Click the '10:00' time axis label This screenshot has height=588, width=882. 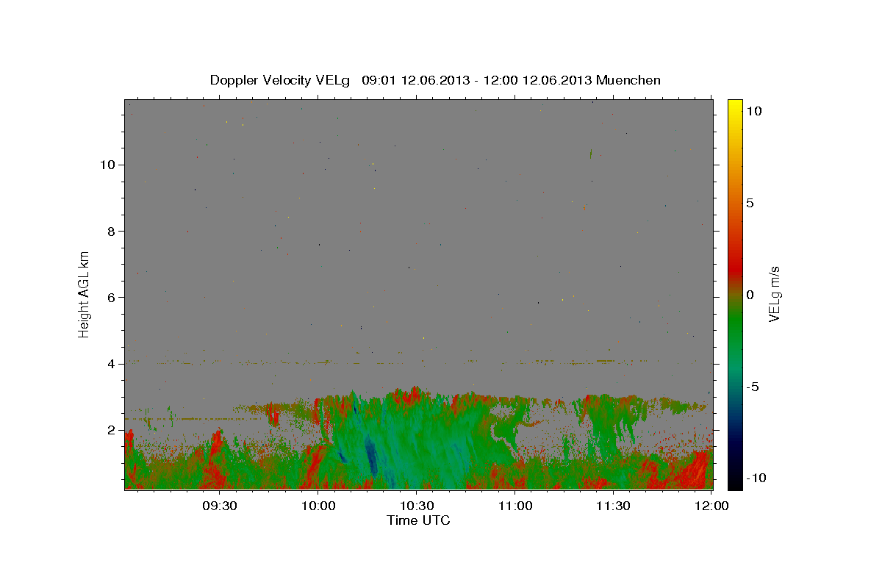(318, 506)
